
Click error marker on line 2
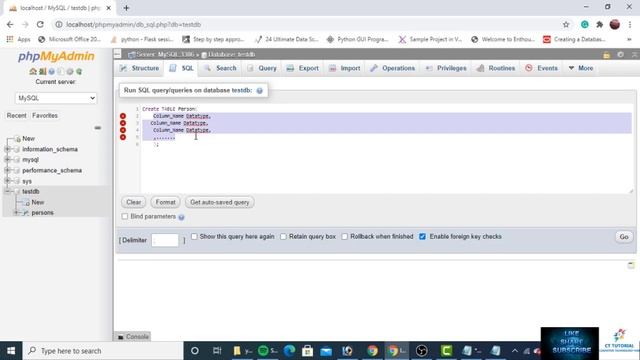point(123,116)
